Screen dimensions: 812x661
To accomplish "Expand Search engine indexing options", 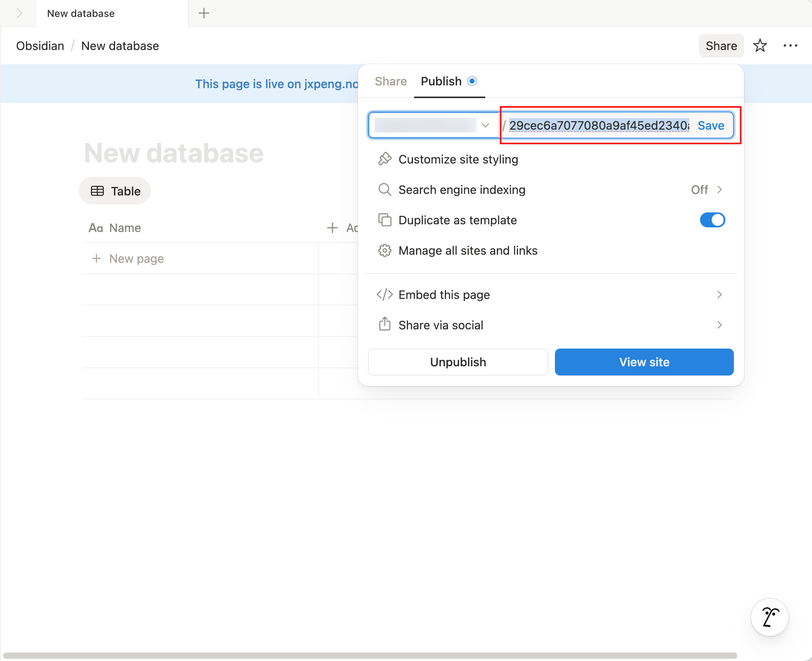I will click(720, 190).
